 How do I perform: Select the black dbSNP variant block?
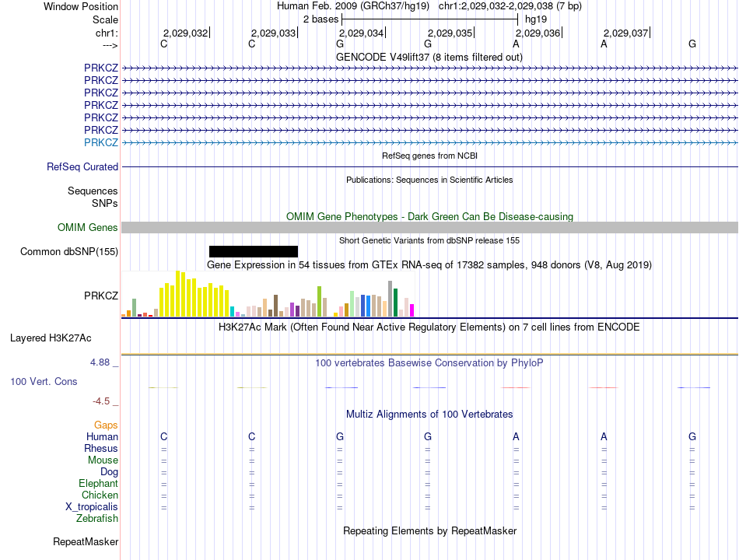pyautogui.click(x=254, y=252)
